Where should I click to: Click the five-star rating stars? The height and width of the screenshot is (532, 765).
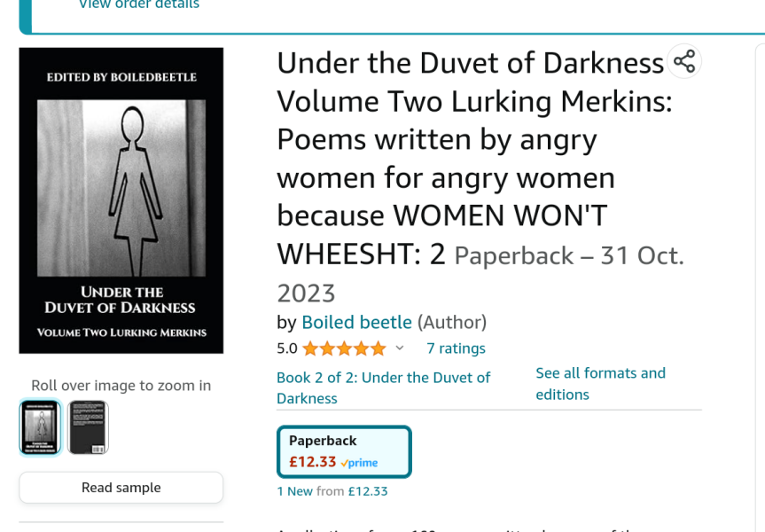[x=346, y=348]
